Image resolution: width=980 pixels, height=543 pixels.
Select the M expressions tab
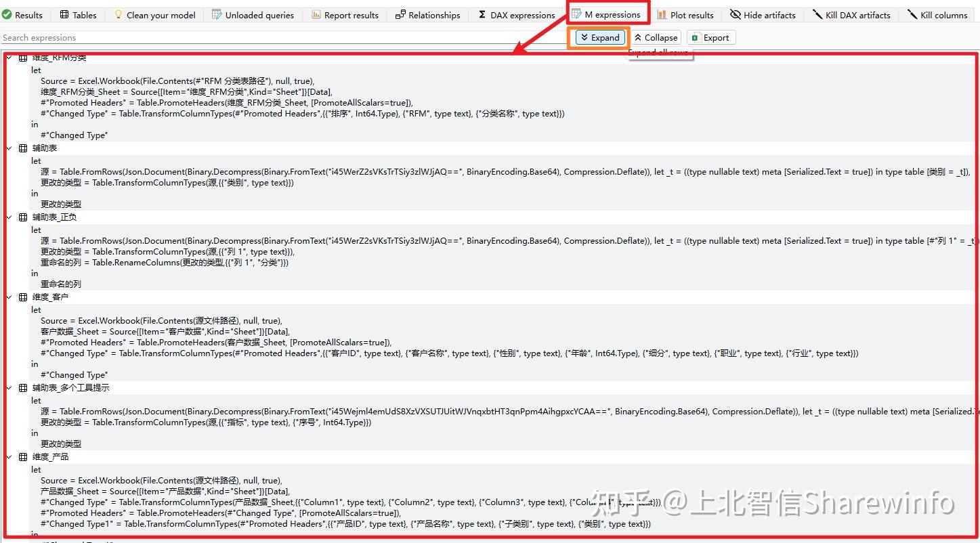point(608,14)
